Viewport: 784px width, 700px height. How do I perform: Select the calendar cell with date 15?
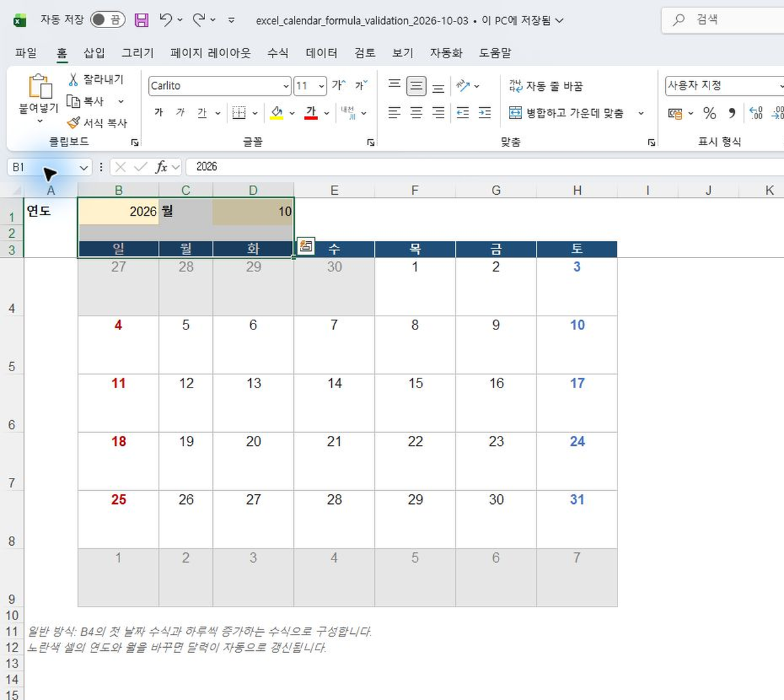coord(415,403)
